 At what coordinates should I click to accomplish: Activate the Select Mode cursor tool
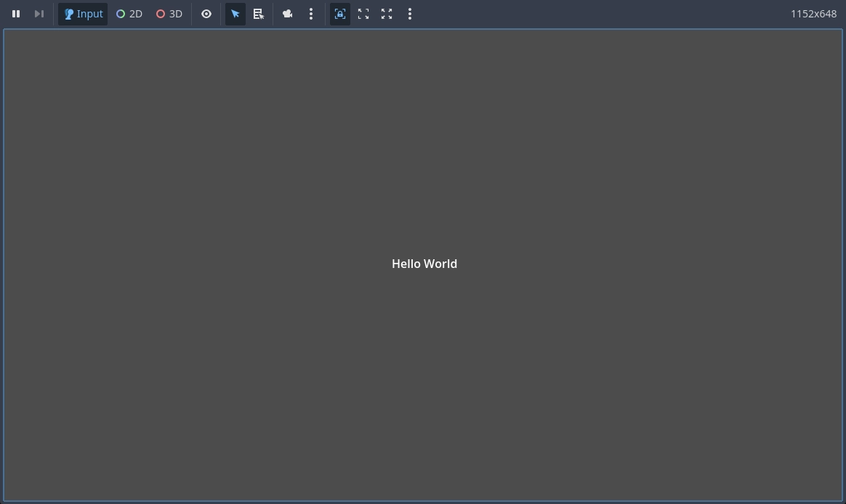[x=235, y=14]
